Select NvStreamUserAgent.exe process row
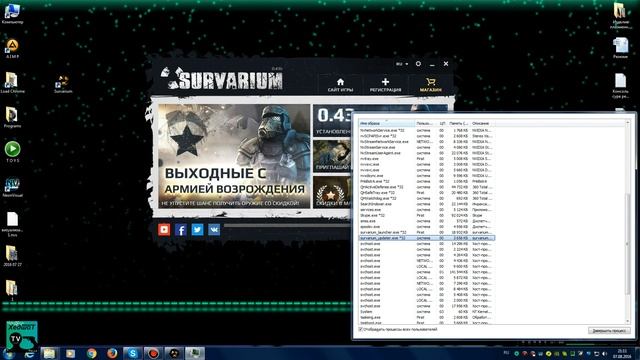This screenshot has height=360, width=640. pos(427,153)
